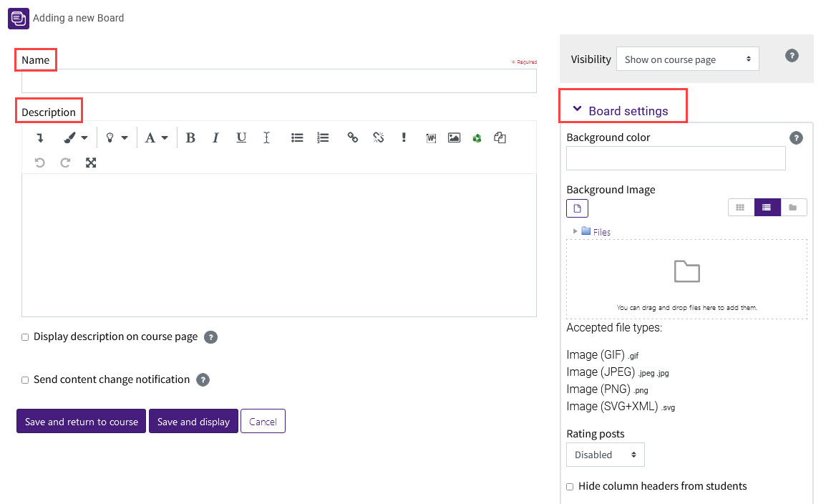Enable Display description on course page
The height and width of the screenshot is (504, 831).
tap(24, 336)
